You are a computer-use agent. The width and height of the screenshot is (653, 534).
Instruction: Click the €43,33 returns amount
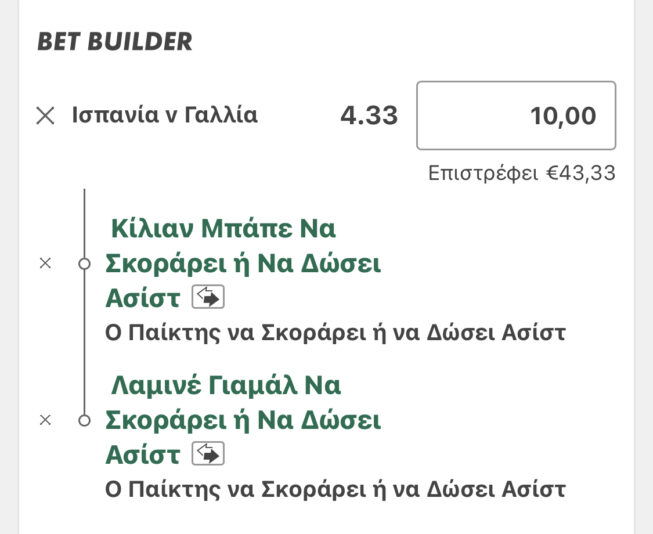[x=580, y=173]
